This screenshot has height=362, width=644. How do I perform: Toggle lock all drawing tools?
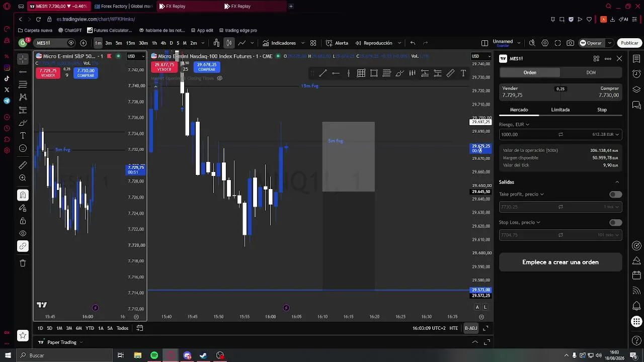click(x=23, y=221)
